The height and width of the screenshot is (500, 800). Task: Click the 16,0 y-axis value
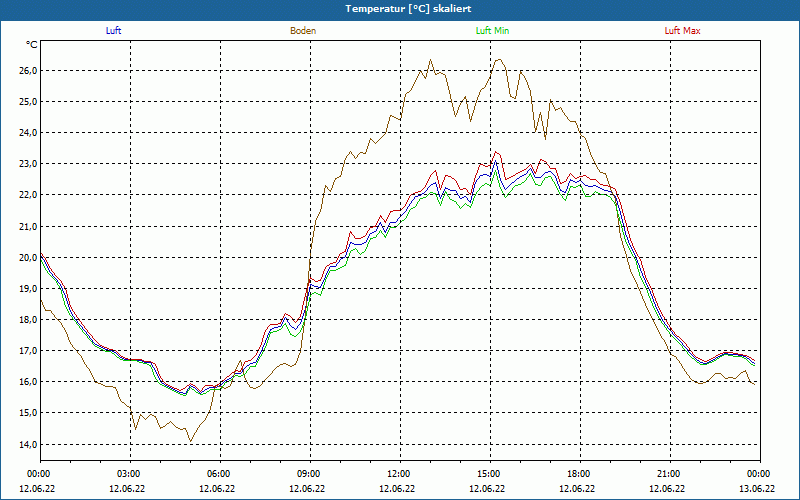[x=29, y=382]
